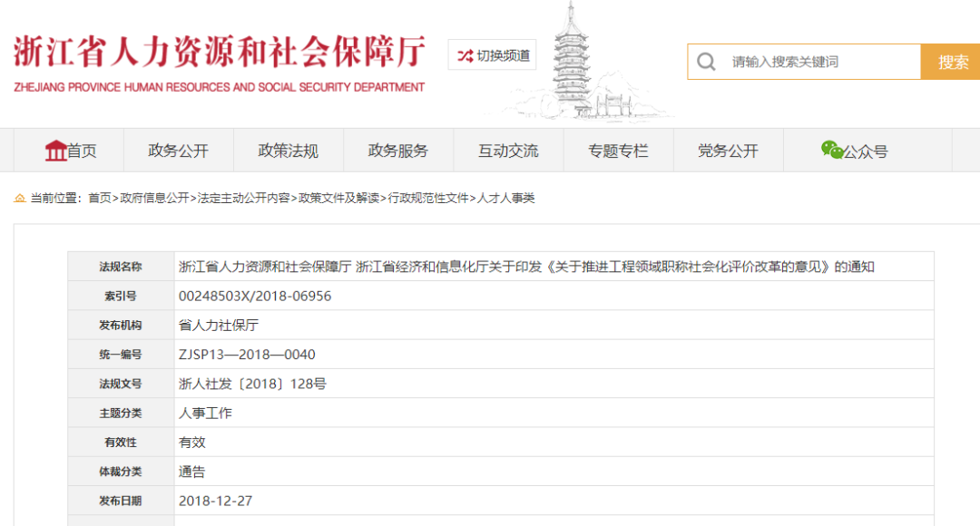Click the 有效性 row label
Image resolution: width=980 pixels, height=526 pixels.
click(x=121, y=443)
